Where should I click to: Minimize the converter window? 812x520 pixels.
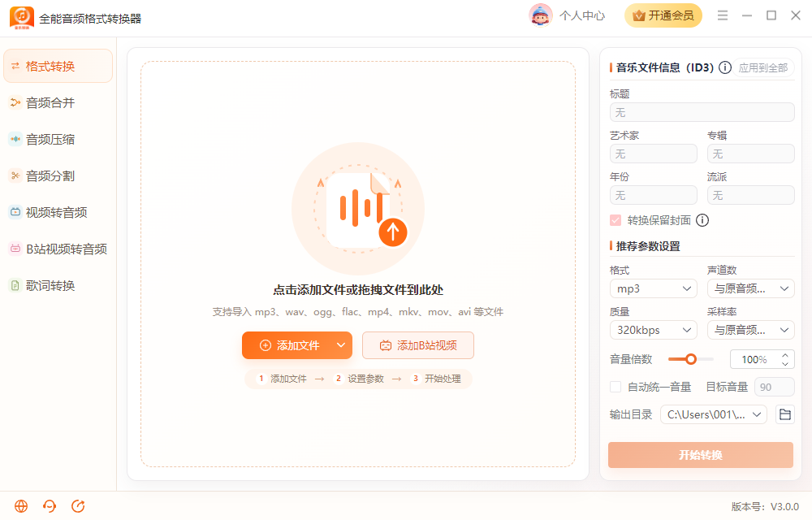747,15
